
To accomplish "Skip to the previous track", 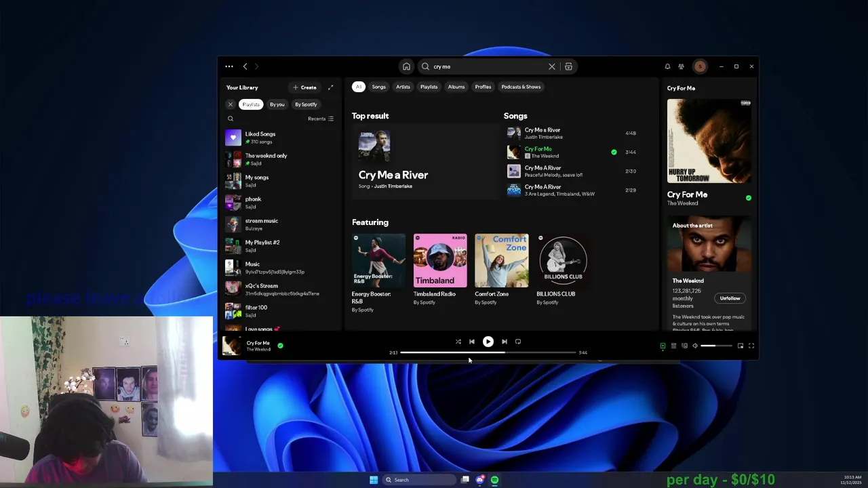I will pyautogui.click(x=472, y=342).
